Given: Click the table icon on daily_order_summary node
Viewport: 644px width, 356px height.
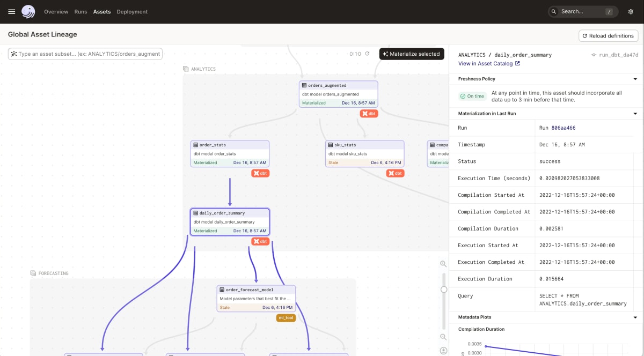Looking at the screenshot, I should (196, 213).
